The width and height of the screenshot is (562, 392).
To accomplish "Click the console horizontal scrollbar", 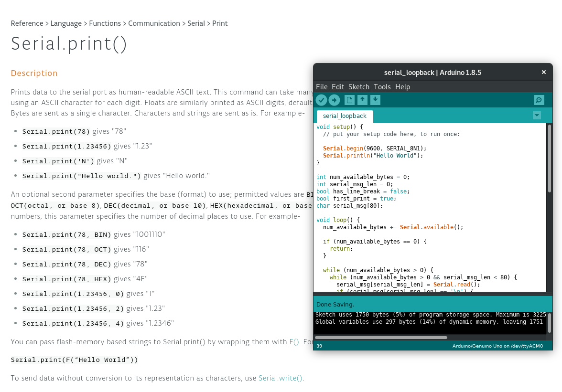I will click(381, 338).
